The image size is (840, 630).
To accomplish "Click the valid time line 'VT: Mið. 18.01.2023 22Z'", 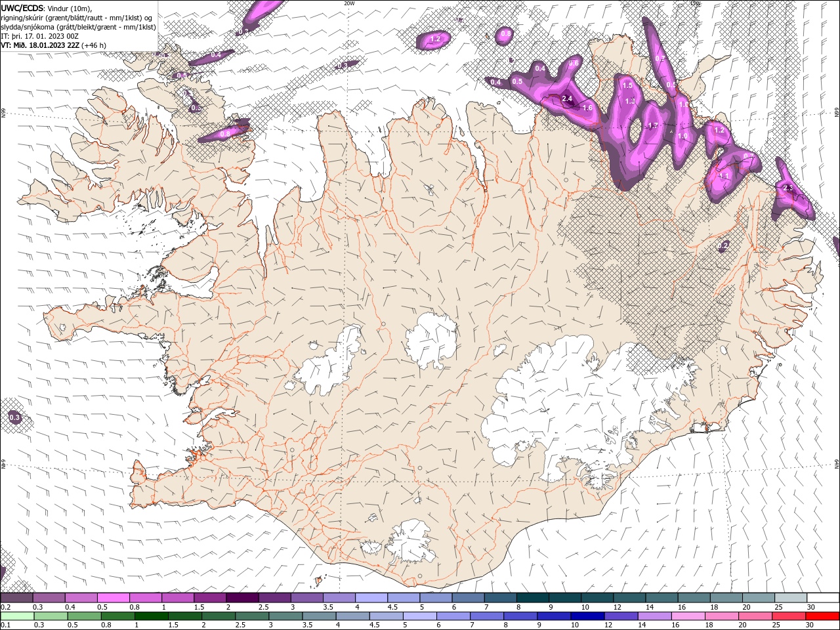I will point(39,45).
